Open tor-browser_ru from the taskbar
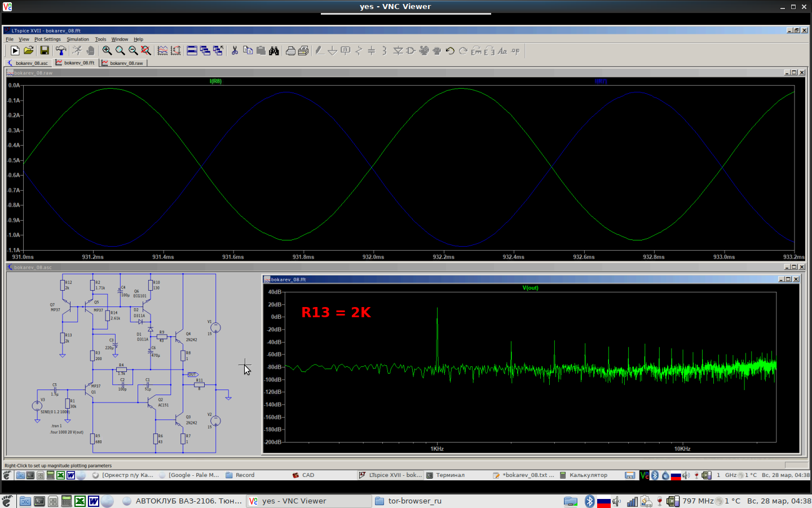 [414, 501]
